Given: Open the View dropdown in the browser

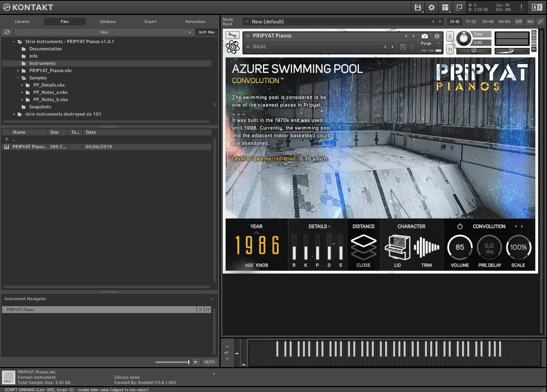Looking at the screenshot, I should (x=104, y=32).
